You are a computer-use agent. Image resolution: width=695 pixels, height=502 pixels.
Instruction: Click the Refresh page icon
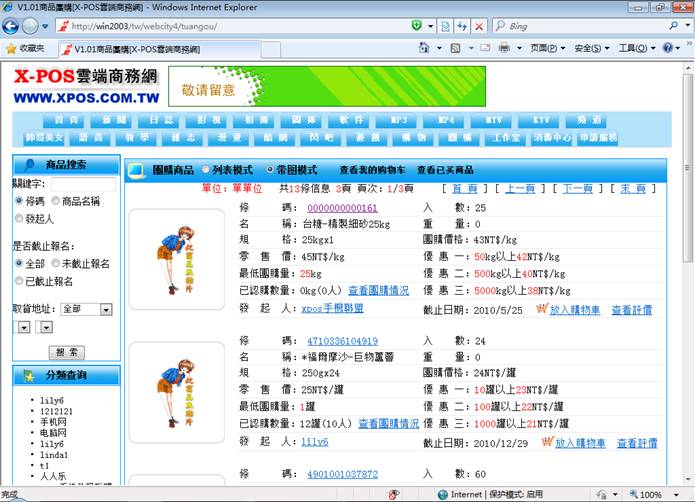(463, 25)
